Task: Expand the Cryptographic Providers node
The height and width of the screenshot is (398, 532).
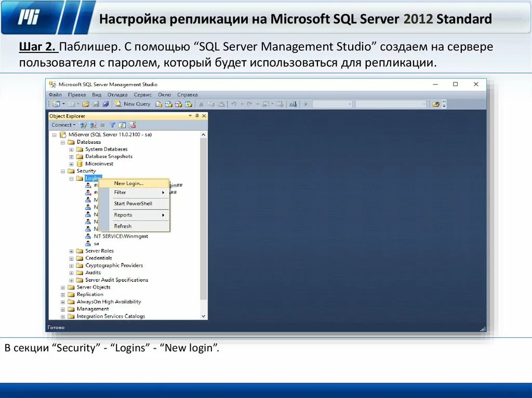Action: (71, 266)
